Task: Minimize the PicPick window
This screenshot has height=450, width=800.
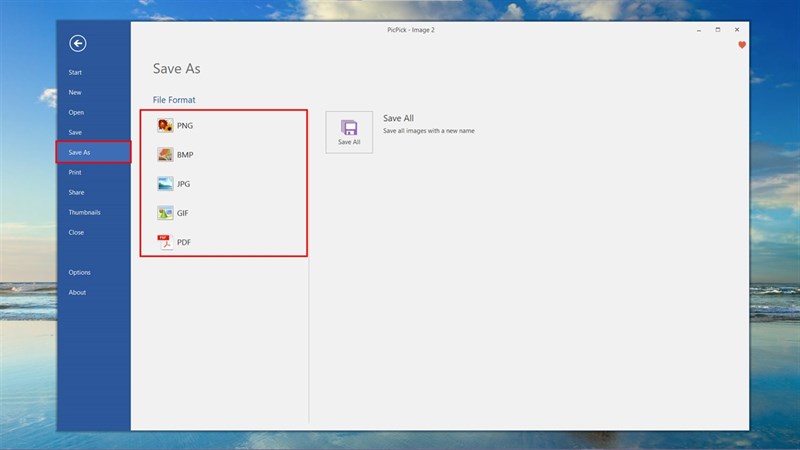Action: click(x=698, y=30)
